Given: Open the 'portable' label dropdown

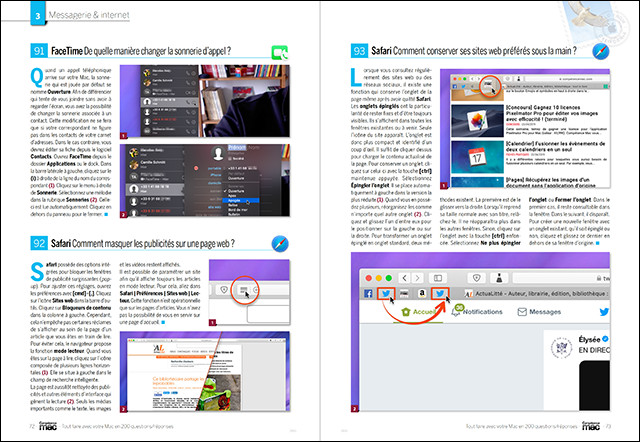Looking at the screenshot, I should point(214,168).
